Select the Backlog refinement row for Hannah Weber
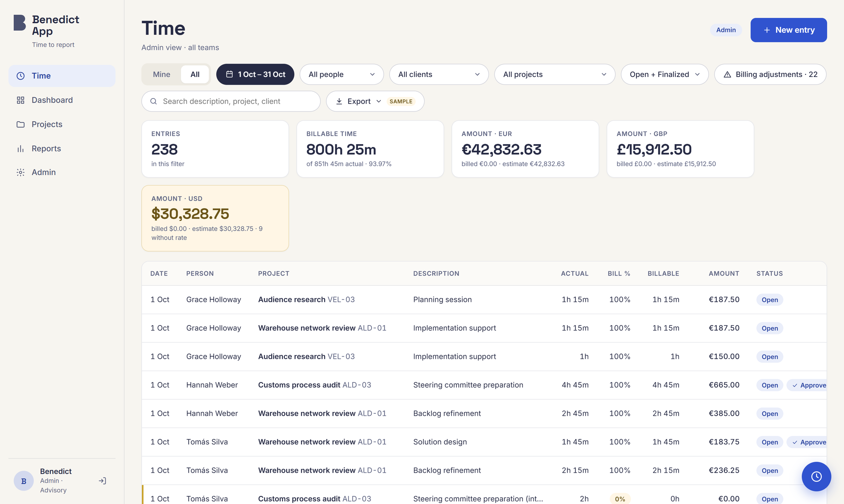The image size is (844, 504). (484, 414)
